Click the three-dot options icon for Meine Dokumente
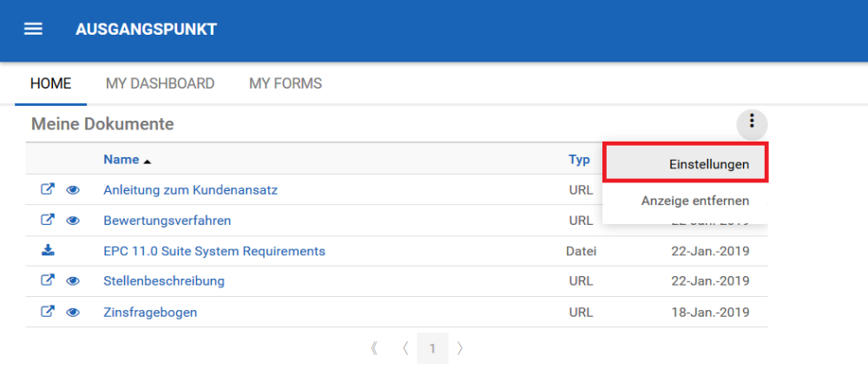 752,123
